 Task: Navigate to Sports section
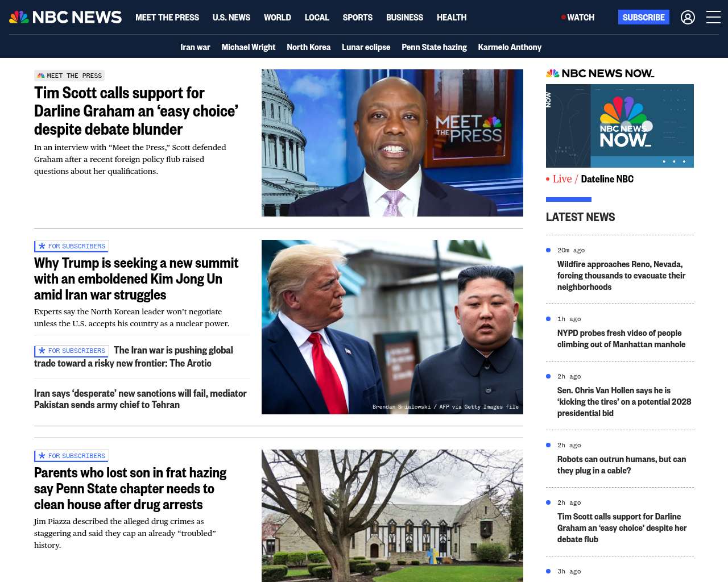358,18
